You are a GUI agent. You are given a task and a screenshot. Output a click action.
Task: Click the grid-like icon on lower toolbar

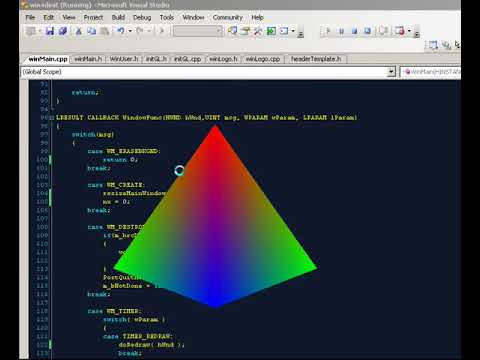pyautogui.click(x=432, y=45)
